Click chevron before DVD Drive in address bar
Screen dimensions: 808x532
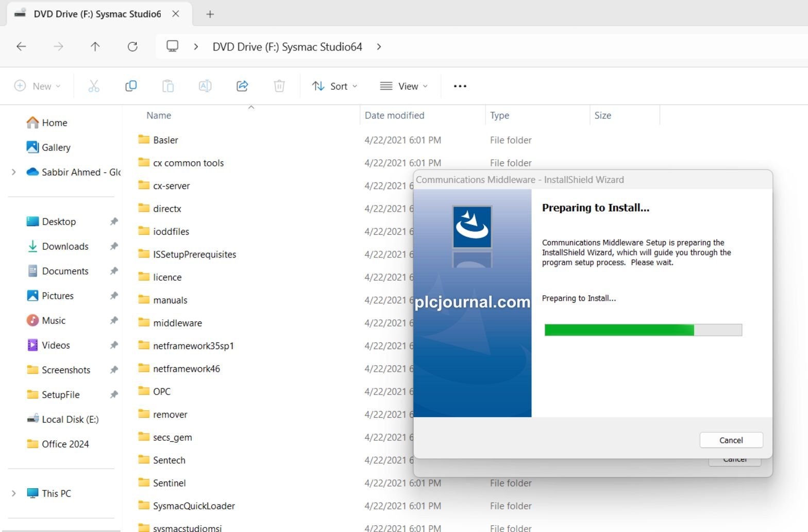coord(196,46)
